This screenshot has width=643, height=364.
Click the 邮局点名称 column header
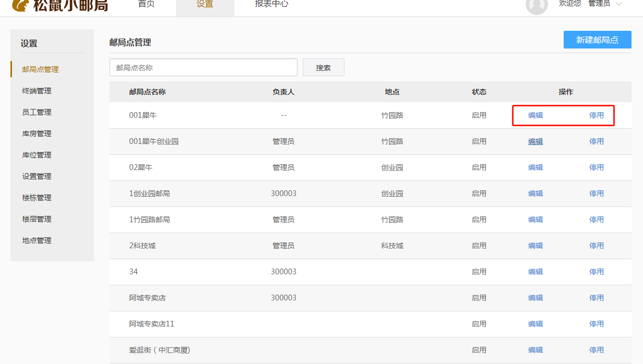pyautogui.click(x=148, y=92)
